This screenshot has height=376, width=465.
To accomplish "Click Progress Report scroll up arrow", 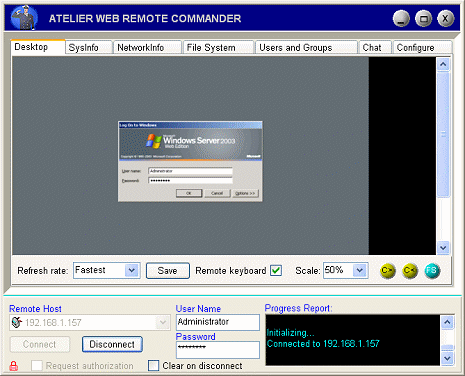I will click(447, 322).
